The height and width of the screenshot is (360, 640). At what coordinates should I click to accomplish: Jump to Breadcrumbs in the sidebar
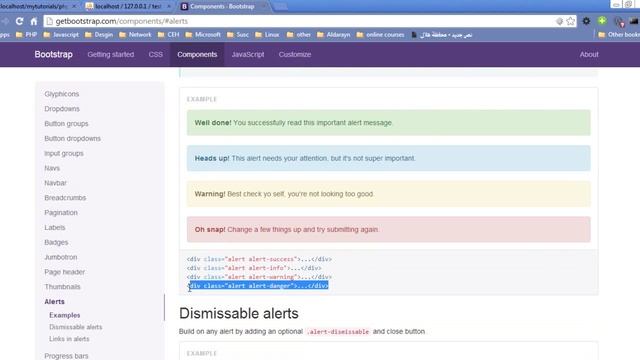pos(65,198)
